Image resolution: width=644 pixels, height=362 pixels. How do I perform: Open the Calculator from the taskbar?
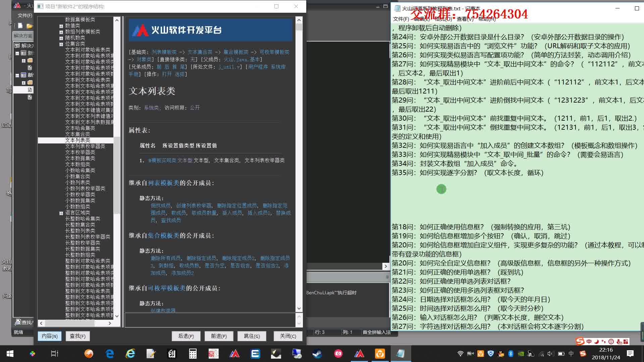coord(193,354)
